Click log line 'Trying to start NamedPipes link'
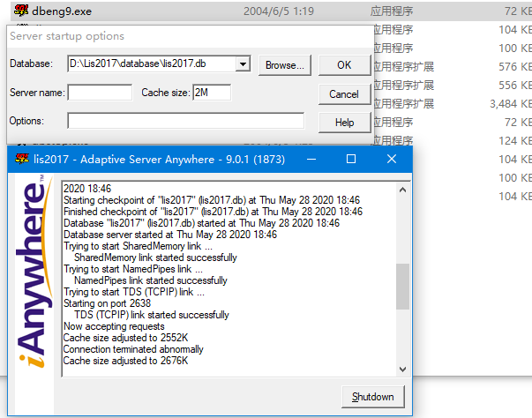The image size is (532, 418). [133, 269]
